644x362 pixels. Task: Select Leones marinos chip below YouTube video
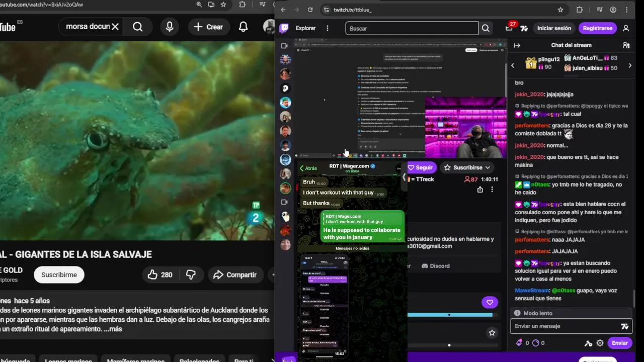tap(68, 359)
